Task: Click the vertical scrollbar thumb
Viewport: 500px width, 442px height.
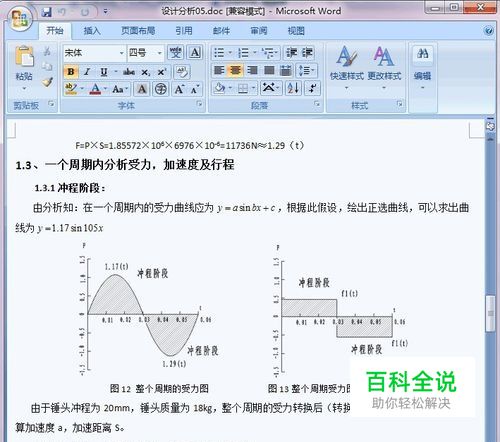Action: click(x=490, y=314)
